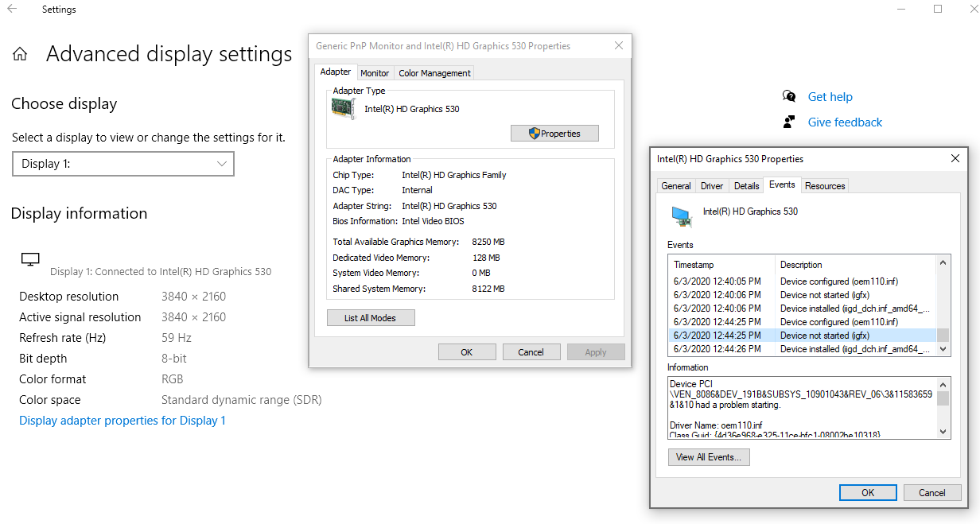
Task: Open Settings home icon
Action: [x=20, y=54]
